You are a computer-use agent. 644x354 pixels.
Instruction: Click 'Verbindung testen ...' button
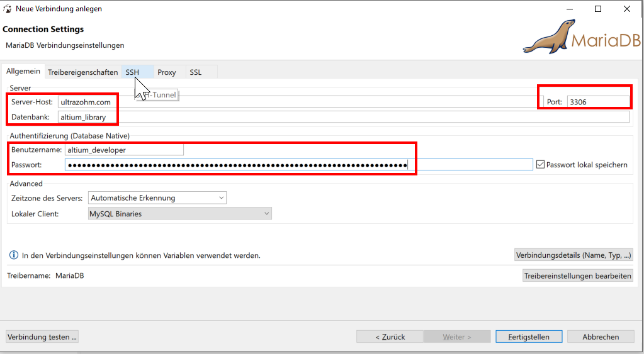(42, 337)
